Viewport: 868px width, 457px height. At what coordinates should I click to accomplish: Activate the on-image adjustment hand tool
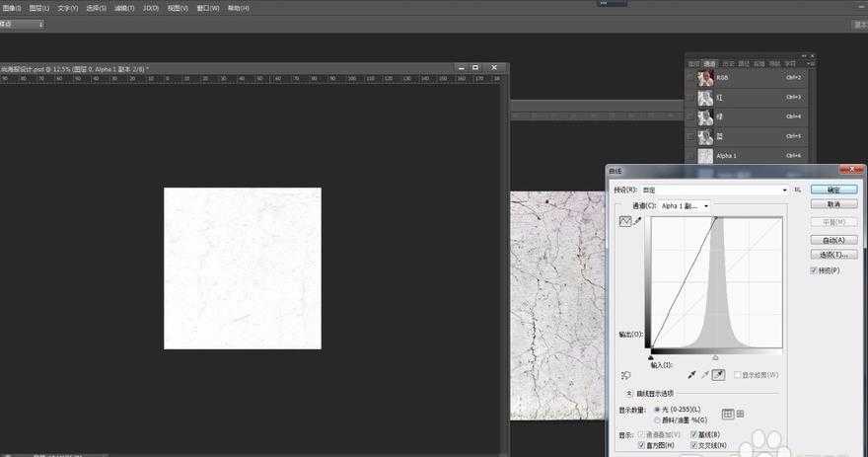coord(625,375)
